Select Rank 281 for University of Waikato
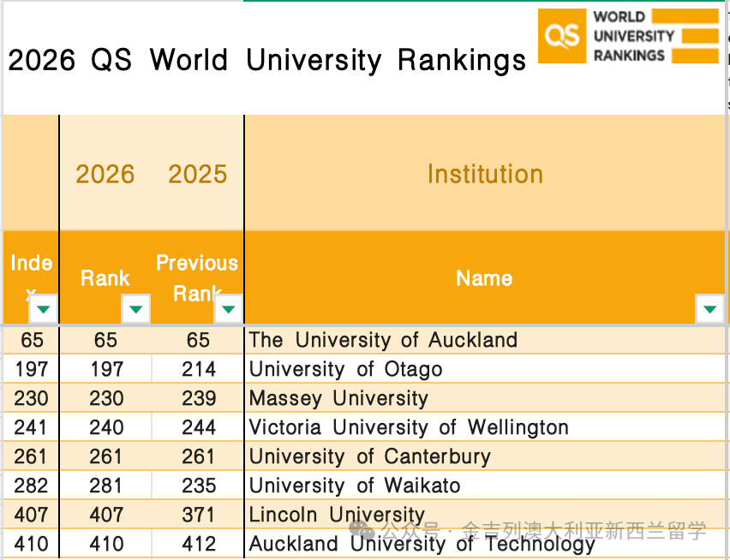Image resolution: width=730 pixels, height=560 pixels. coord(105,486)
